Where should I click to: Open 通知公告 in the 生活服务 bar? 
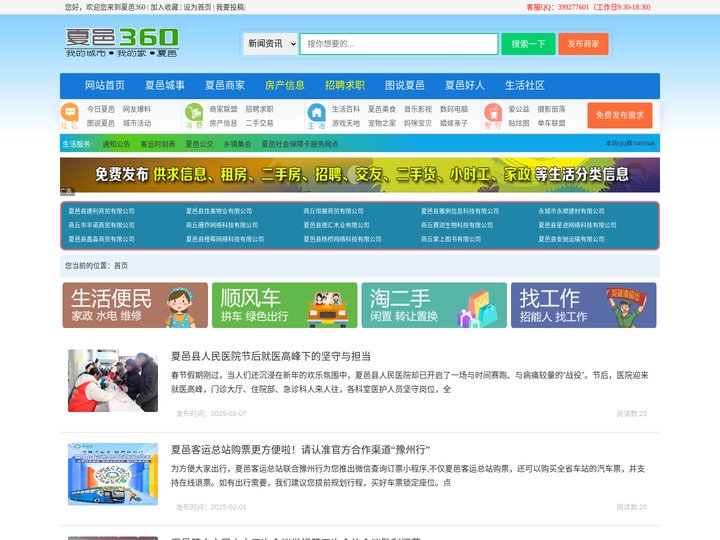pyautogui.click(x=116, y=144)
